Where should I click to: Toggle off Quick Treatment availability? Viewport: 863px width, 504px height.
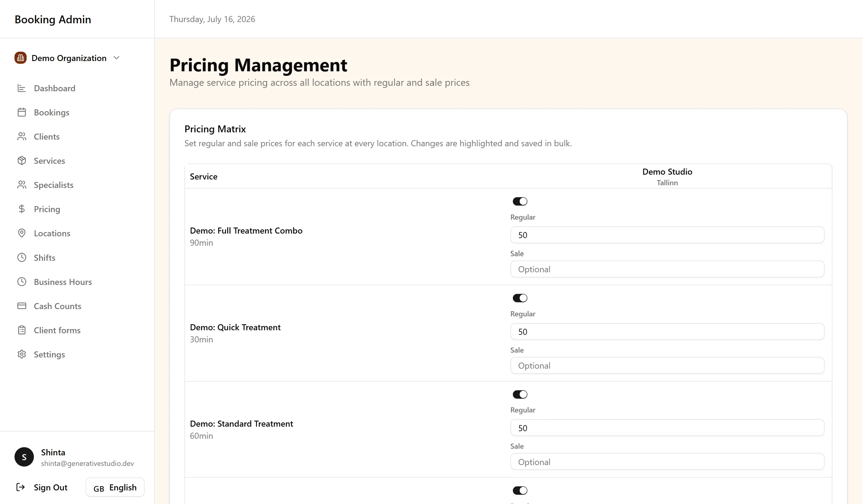tap(520, 298)
